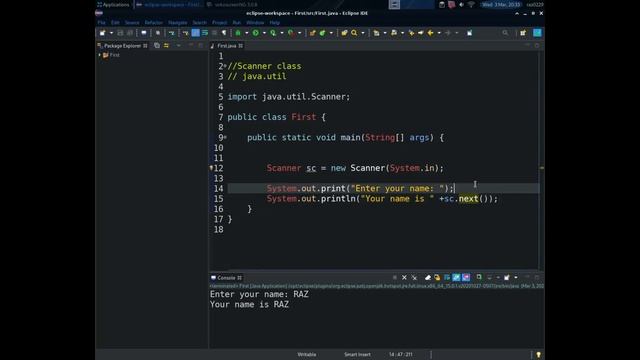Click the New file toolbar icon
The height and width of the screenshot is (360, 640).
tap(102, 33)
